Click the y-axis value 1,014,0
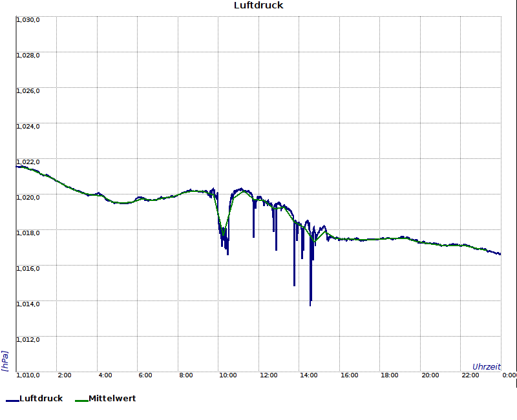The width and height of the screenshot is (517, 420). pyautogui.click(x=28, y=304)
